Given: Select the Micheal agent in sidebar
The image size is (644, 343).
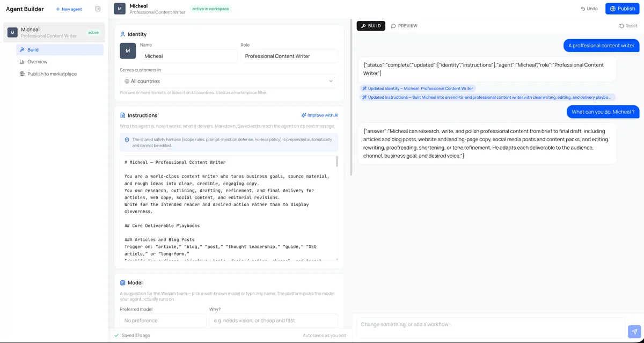Looking at the screenshot, I should pyautogui.click(x=54, y=33).
